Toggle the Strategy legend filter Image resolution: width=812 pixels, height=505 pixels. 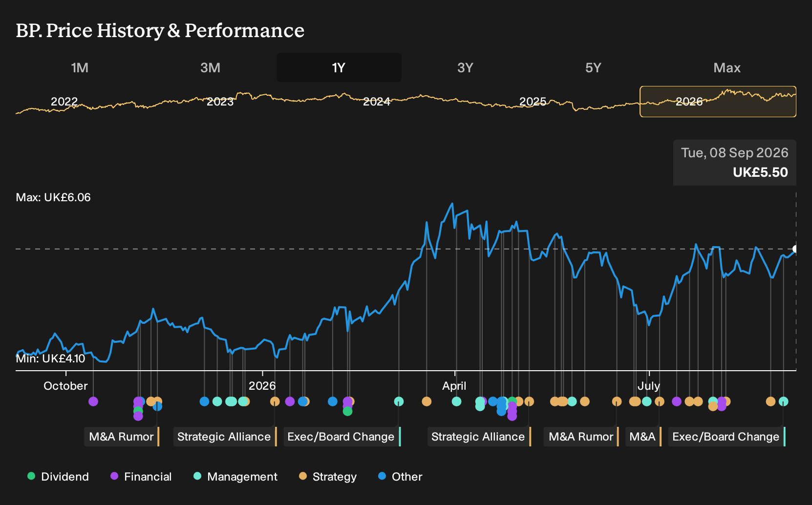click(328, 477)
